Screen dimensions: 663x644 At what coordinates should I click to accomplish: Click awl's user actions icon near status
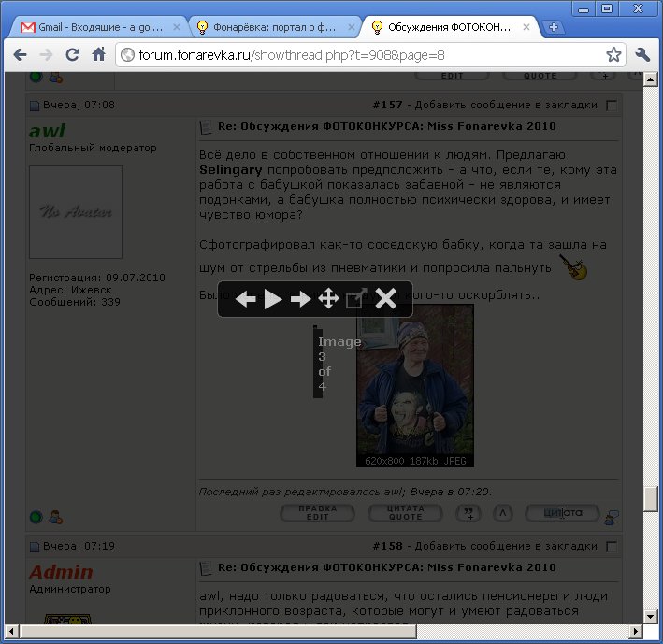click(55, 517)
